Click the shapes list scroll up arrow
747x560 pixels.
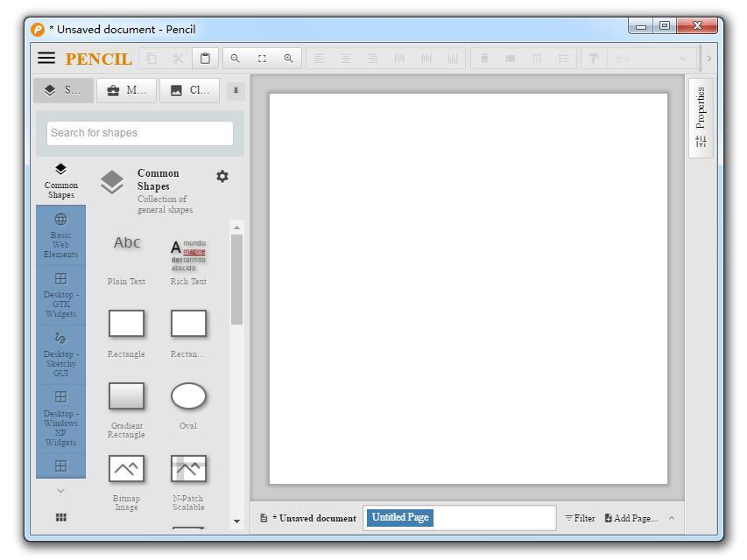(236, 227)
